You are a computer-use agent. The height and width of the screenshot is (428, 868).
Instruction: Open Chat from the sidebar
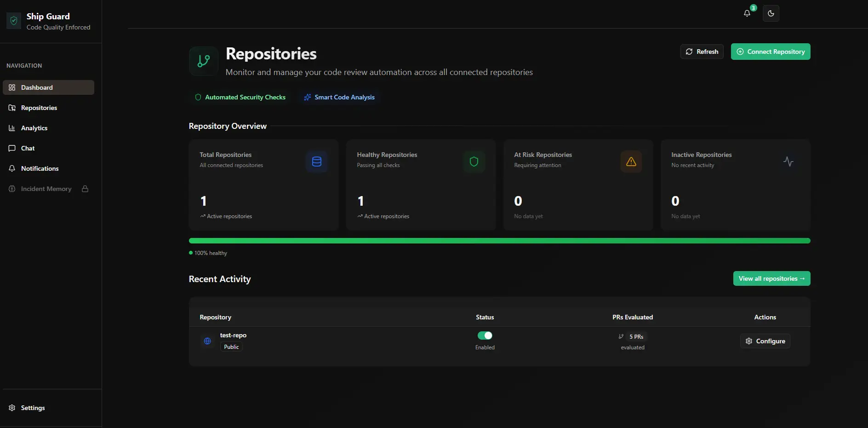point(27,148)
